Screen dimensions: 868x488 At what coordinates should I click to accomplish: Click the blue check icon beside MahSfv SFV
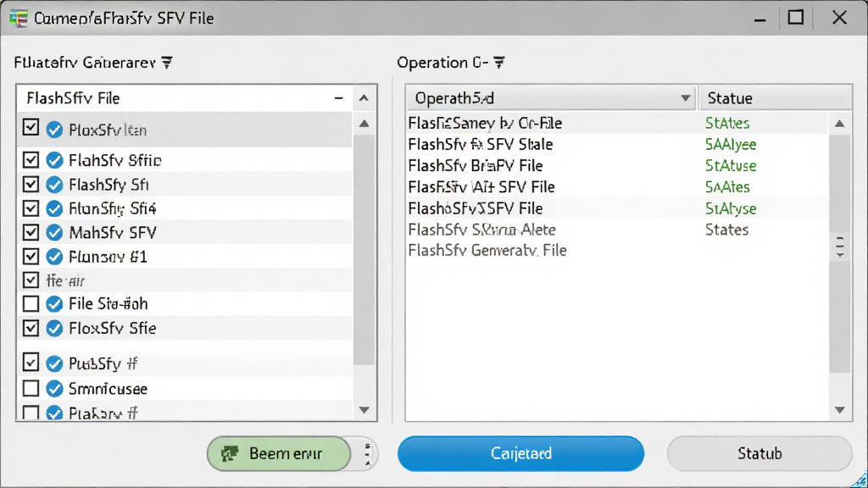point(54,232)
